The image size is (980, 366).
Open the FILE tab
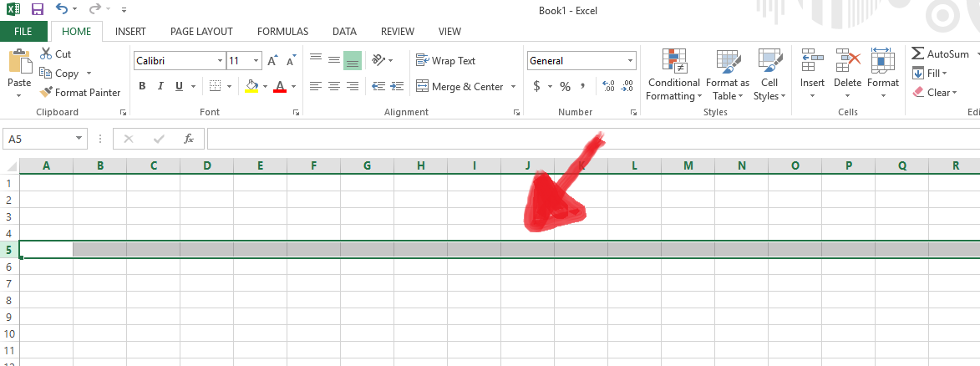click(x=23, y=31)
